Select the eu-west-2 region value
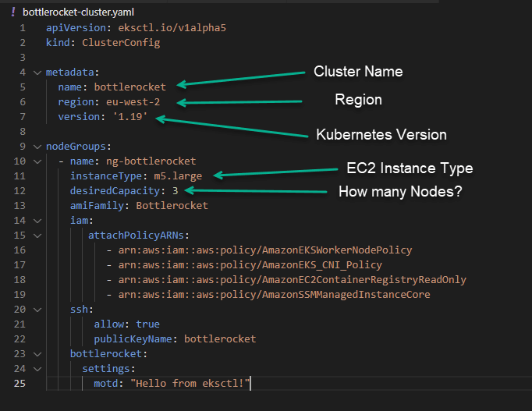This screenshot has width=532, height=411. [133, 101]
